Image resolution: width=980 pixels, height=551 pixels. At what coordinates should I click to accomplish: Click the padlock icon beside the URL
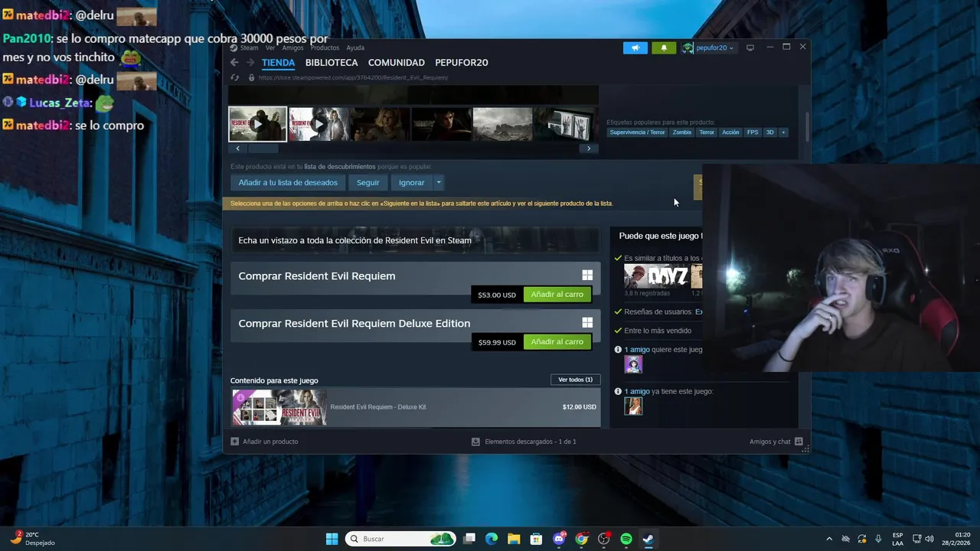pyautogui.click(x=251, y=77)
